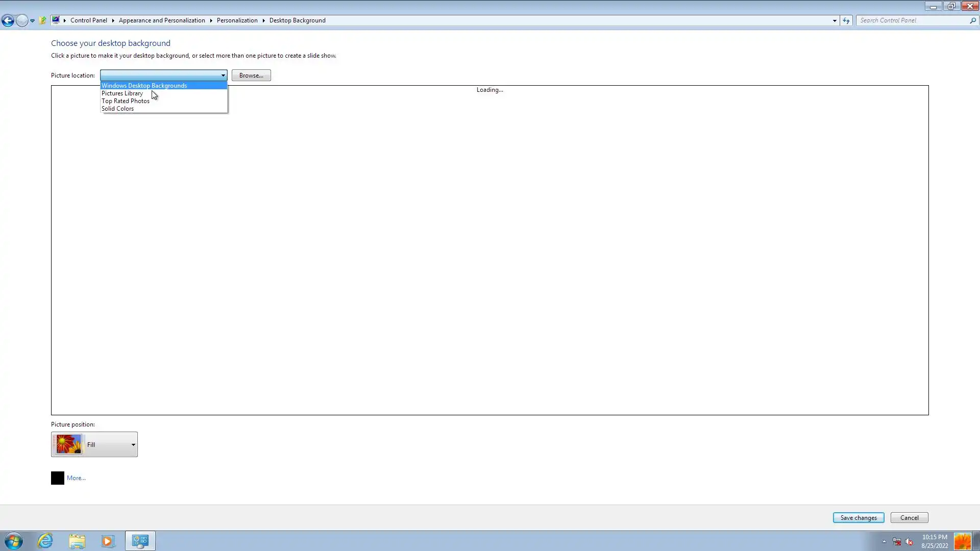Screen dimensions: 980x551
Task: Collapse the Picture location combo box arrow
Action: pyautogui.click(x=223, y=76)
